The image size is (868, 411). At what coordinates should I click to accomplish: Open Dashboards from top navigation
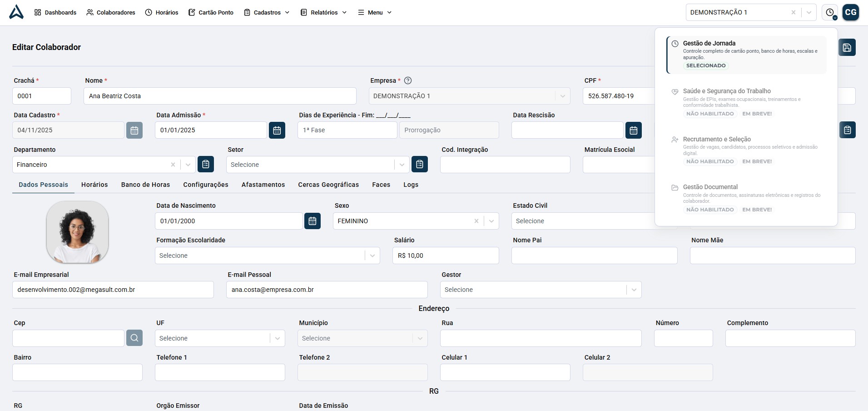point(55,12)
